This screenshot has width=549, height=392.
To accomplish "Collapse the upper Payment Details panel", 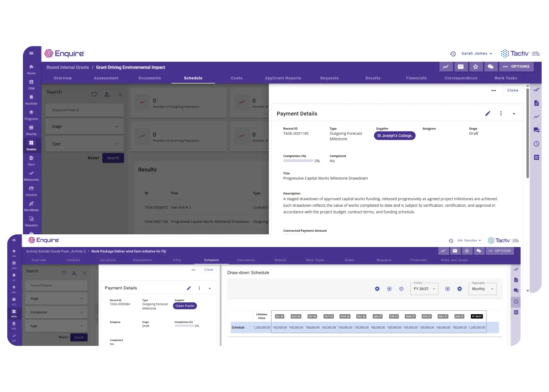I will click(514, 114).
